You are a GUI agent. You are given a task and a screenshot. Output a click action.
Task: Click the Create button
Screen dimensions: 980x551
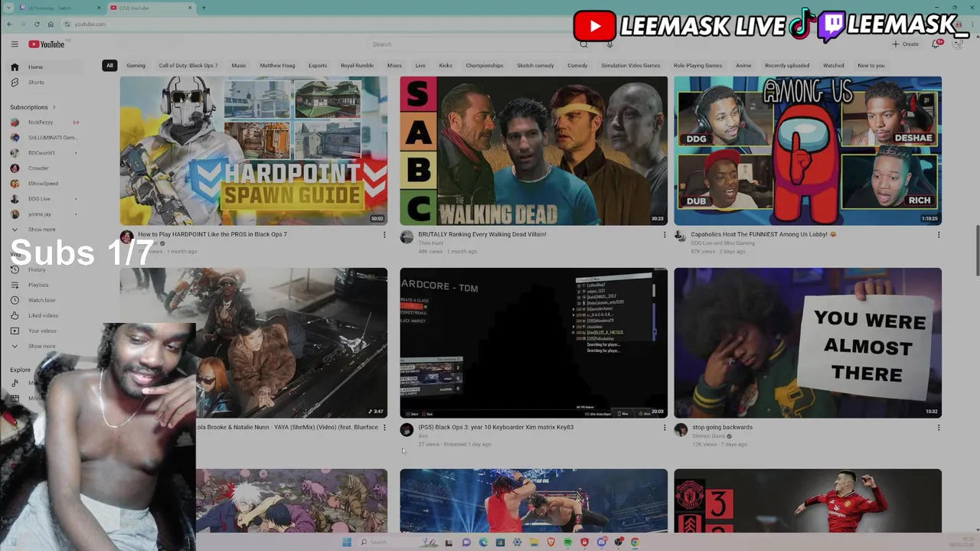point(905,44)
